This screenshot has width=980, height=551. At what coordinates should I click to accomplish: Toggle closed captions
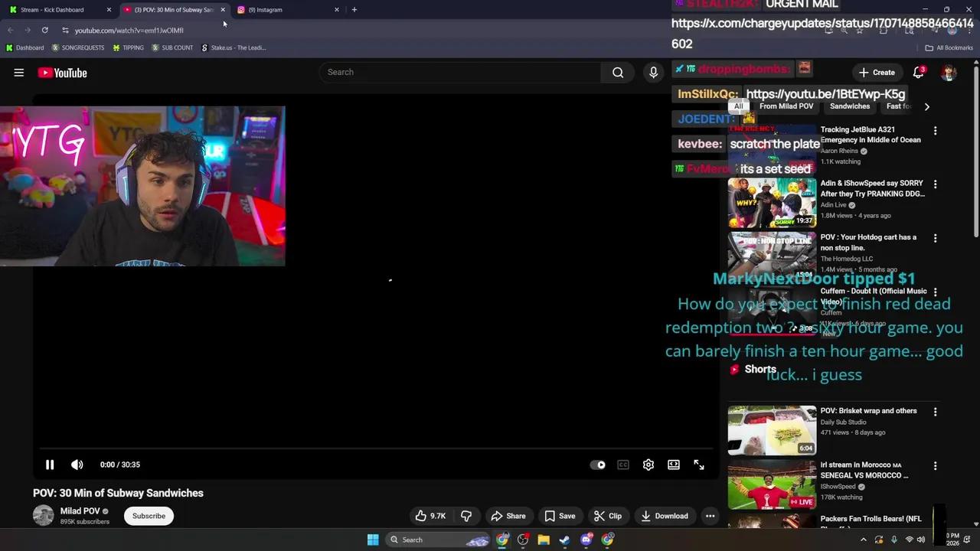(623, 465)
